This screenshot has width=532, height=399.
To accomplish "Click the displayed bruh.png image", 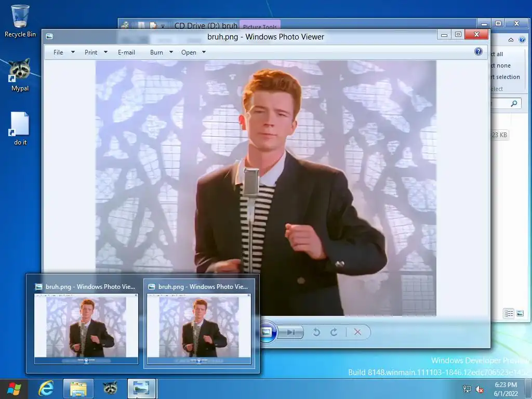I will pos(265,188).
